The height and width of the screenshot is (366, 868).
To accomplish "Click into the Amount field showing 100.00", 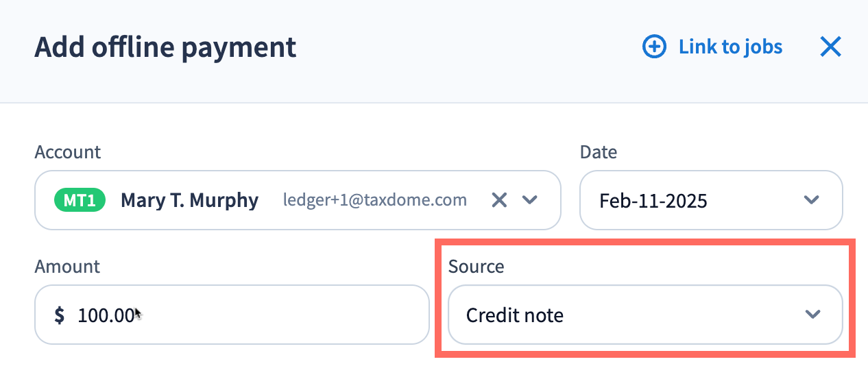I will (240, 315).
